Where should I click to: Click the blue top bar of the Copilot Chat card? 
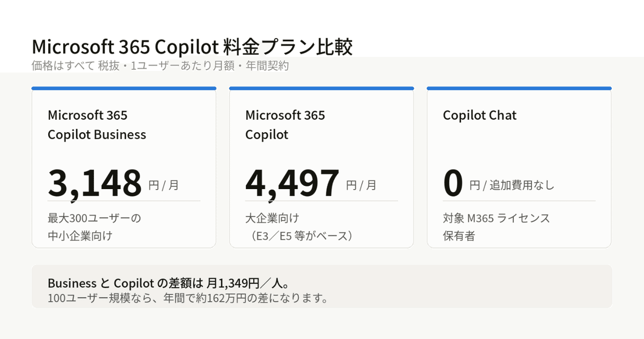click(519, 88)
